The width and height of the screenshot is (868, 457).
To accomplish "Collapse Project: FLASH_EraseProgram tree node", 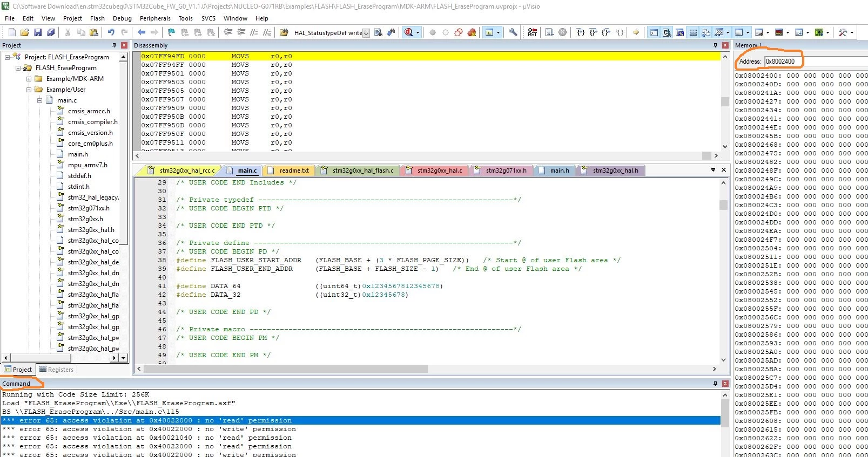I will 7,57.
